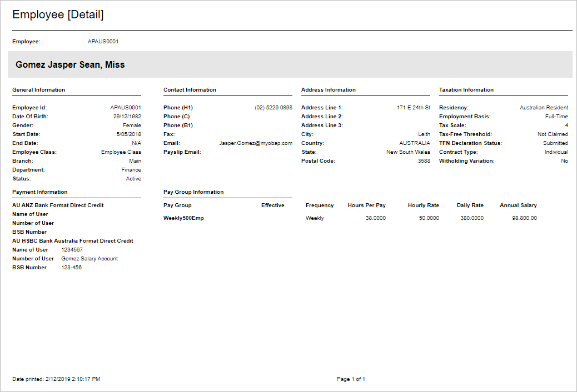Click the Pay Group Information heading

193,192
